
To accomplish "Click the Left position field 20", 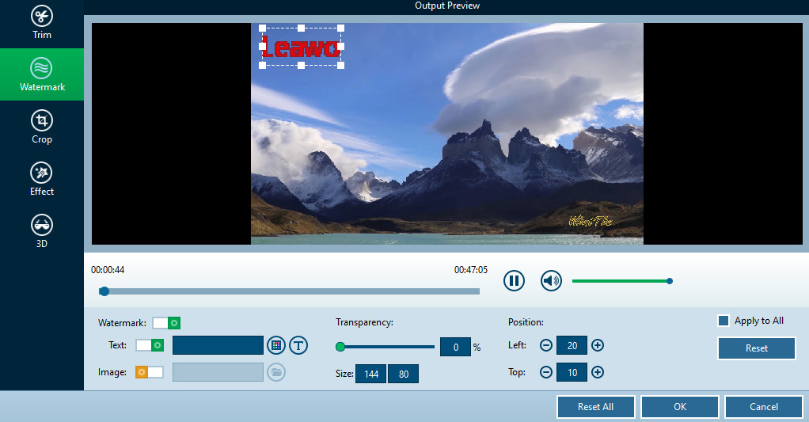I will (x=572, y=345).
